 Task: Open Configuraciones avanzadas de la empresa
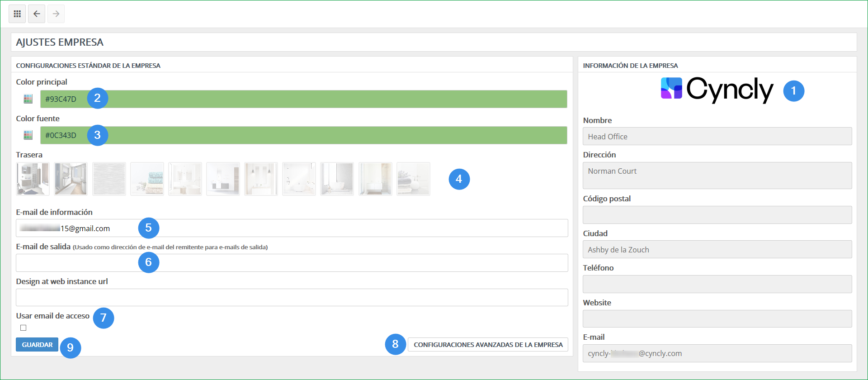tap(488, 344)
